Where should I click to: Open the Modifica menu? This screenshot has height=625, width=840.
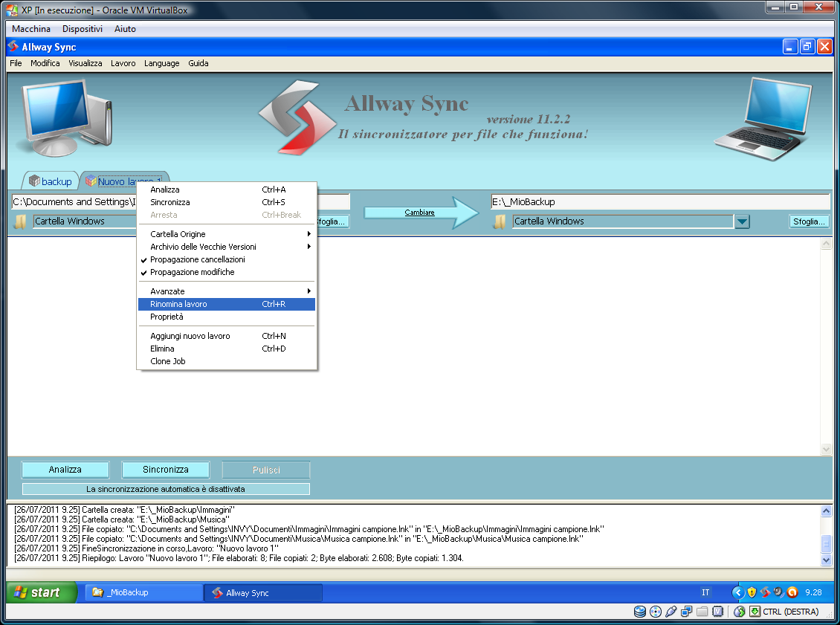click(45, 63)
